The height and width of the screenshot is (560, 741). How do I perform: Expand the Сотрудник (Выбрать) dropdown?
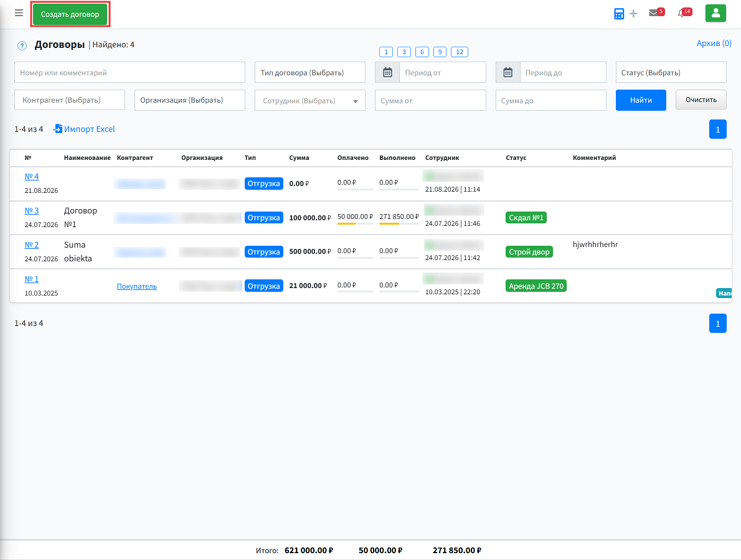310,100
